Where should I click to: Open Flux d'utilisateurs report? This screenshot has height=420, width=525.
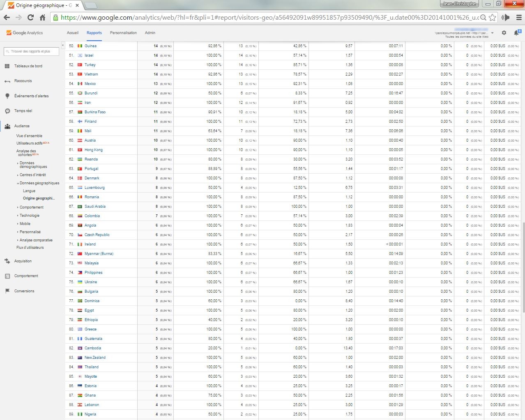30,248
